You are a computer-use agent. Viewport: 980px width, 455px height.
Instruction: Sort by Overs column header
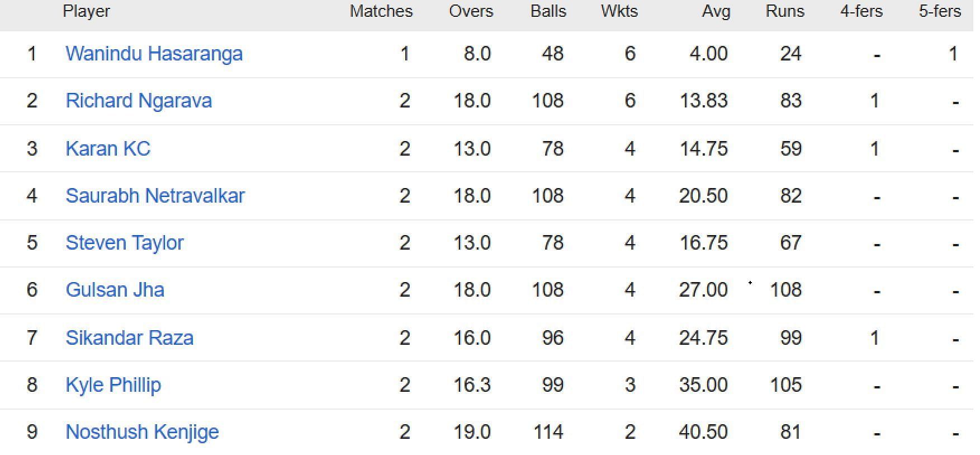click(471, 11)
